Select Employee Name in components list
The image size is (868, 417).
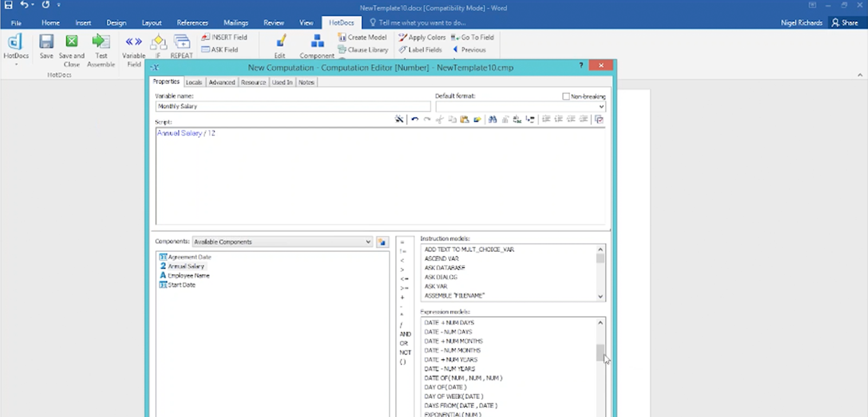pyautogui.click(x=184, y=275)
